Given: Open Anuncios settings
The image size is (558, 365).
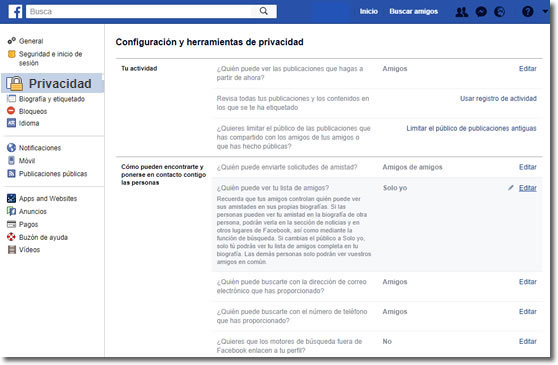Looking at the screenshot, I should (33, 211).
